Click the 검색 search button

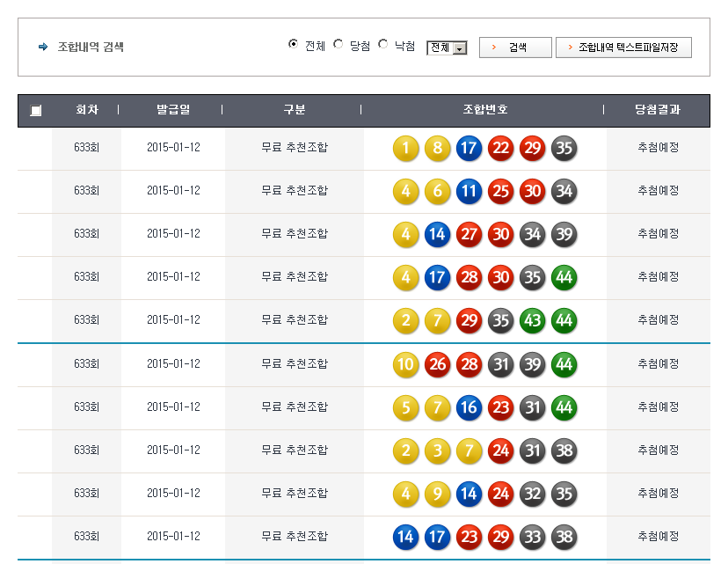515,48
